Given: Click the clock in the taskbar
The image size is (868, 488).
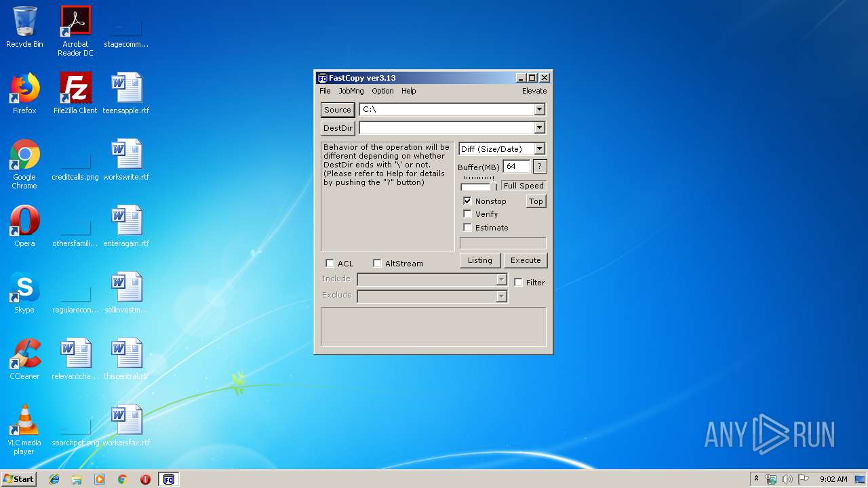Looking at the screenshot, I should pyautogui.click(x=833, y=479).
